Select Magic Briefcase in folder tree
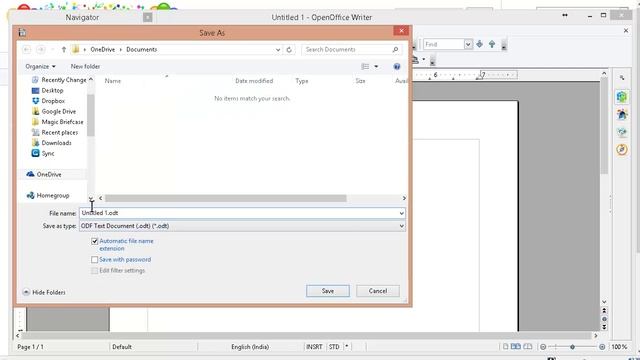The height and width of the screenshot is (360, 640). [58, 122]
